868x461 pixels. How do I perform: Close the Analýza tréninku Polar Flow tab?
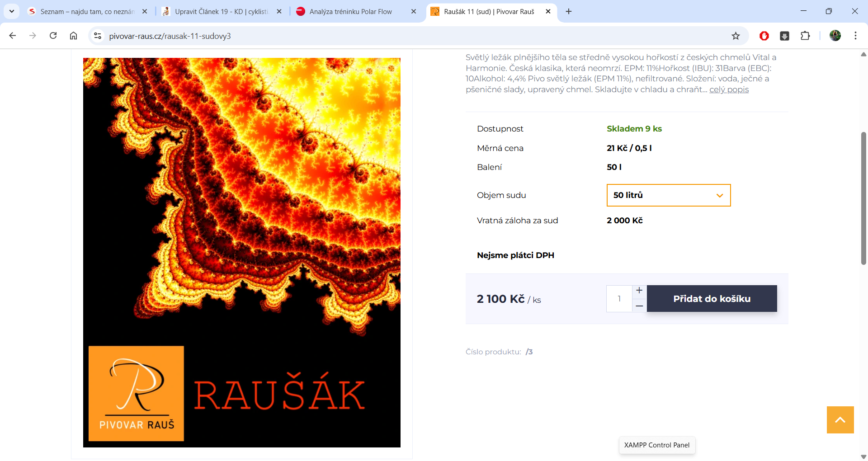414,11
